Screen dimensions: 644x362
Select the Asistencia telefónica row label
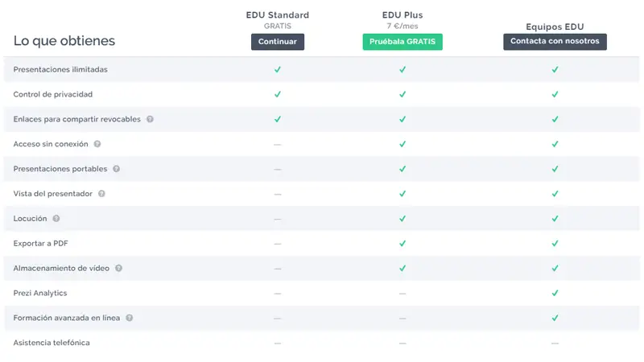[x=52, y=343]
